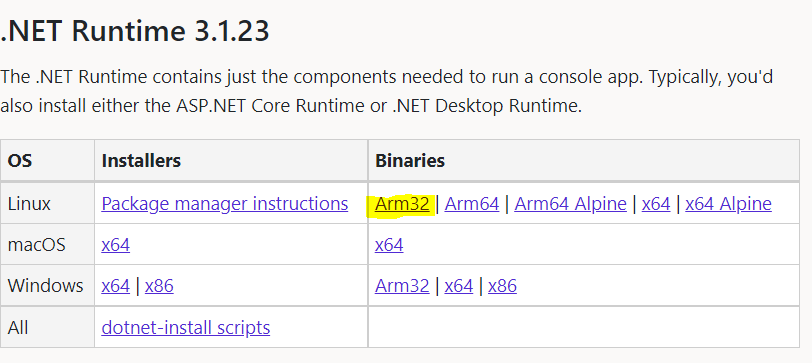
Task: Download the Windows x86 installer
Action: click(x=159, y=285)
